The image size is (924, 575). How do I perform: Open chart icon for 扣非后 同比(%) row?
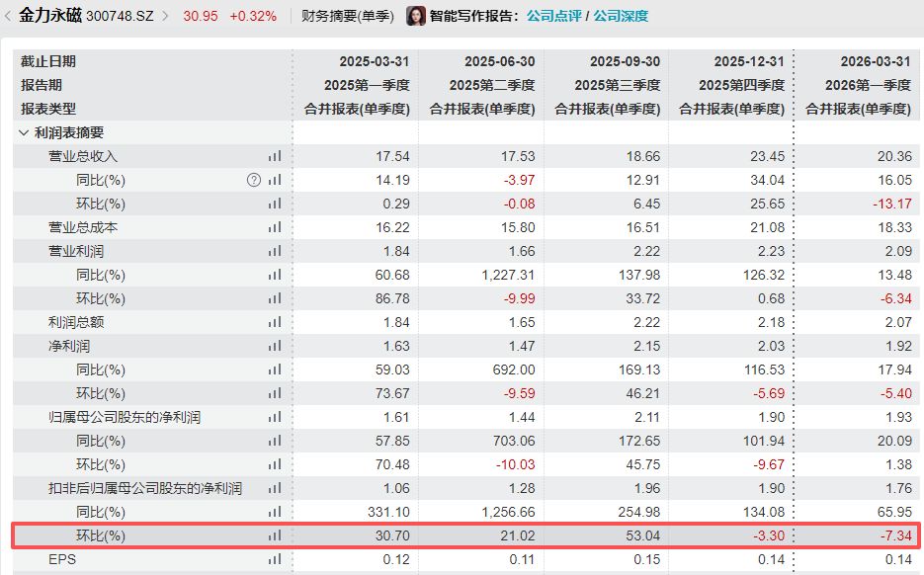pyautogui.click(x=275, y=512)
